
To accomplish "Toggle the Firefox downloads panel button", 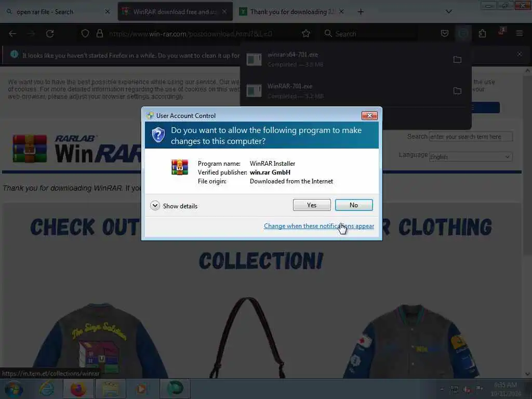I will tap(463, 33).
